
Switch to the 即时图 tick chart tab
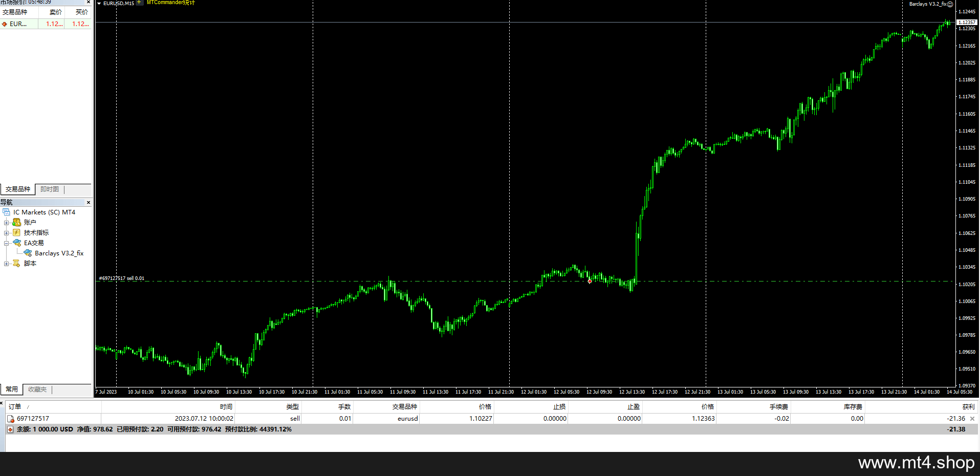click(50, 189)
